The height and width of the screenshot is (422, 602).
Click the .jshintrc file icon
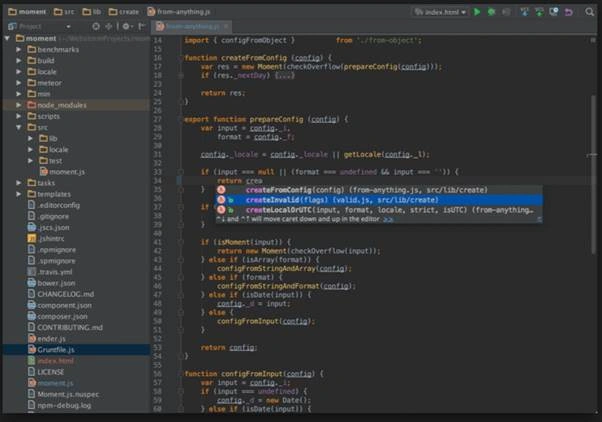(x=31, y=238)
